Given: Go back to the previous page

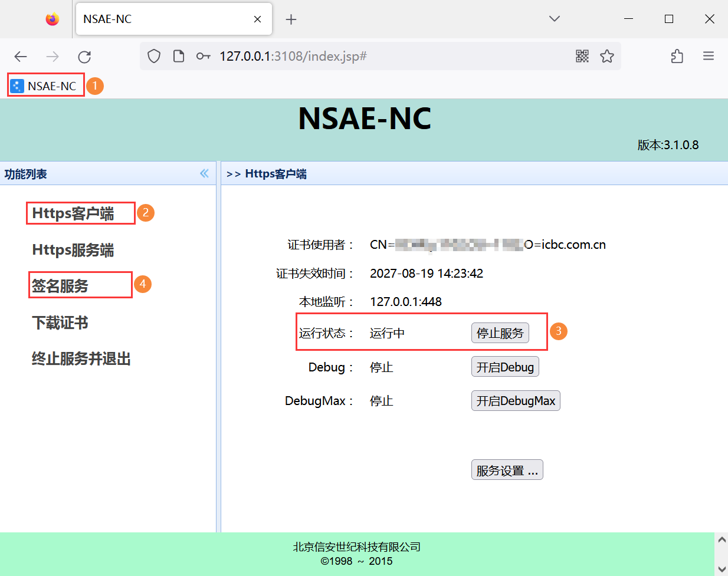Looking at the screenshot, I should 21,57.
